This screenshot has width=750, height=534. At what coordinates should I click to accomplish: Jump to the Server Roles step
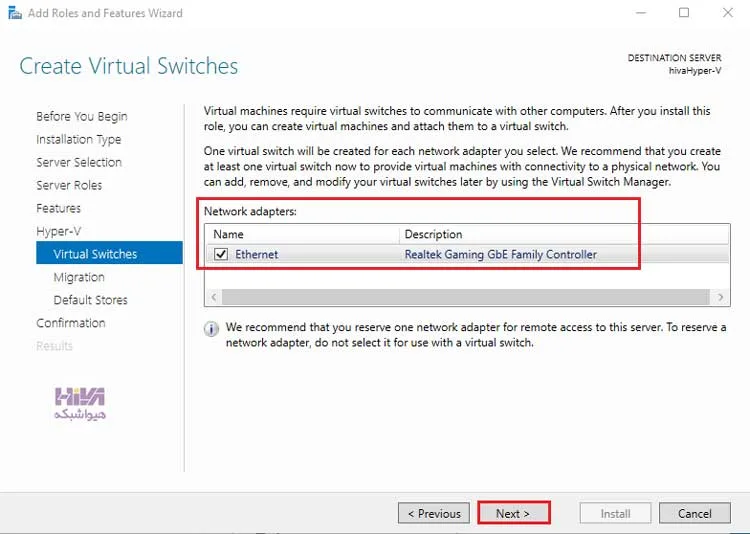tap(69, 185)
